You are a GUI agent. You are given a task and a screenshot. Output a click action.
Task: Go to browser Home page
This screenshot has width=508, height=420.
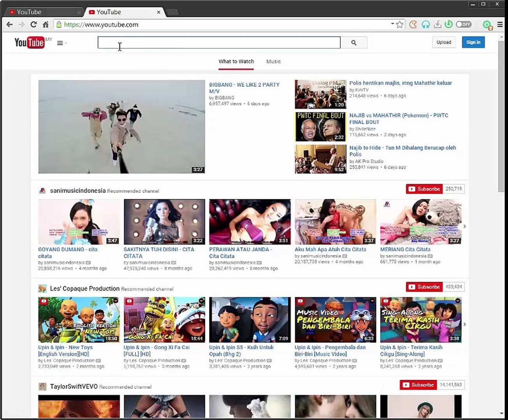46,24
